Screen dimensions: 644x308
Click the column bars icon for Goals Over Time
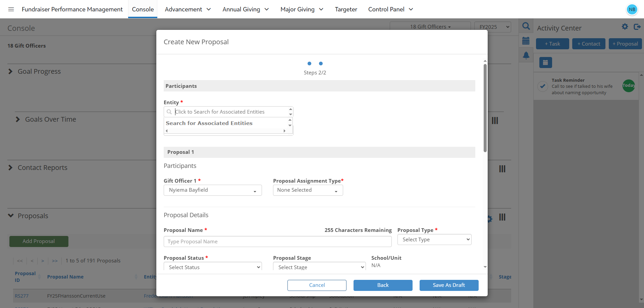coord(495,120)
